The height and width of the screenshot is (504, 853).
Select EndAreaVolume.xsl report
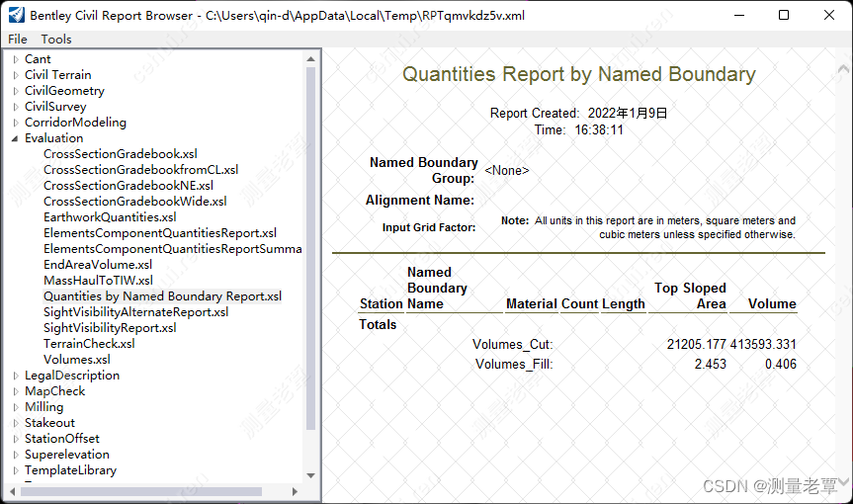pos(98,264)
